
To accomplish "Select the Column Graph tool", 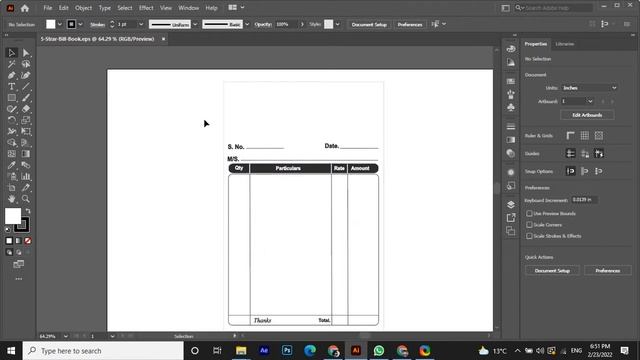I will 26,176.
